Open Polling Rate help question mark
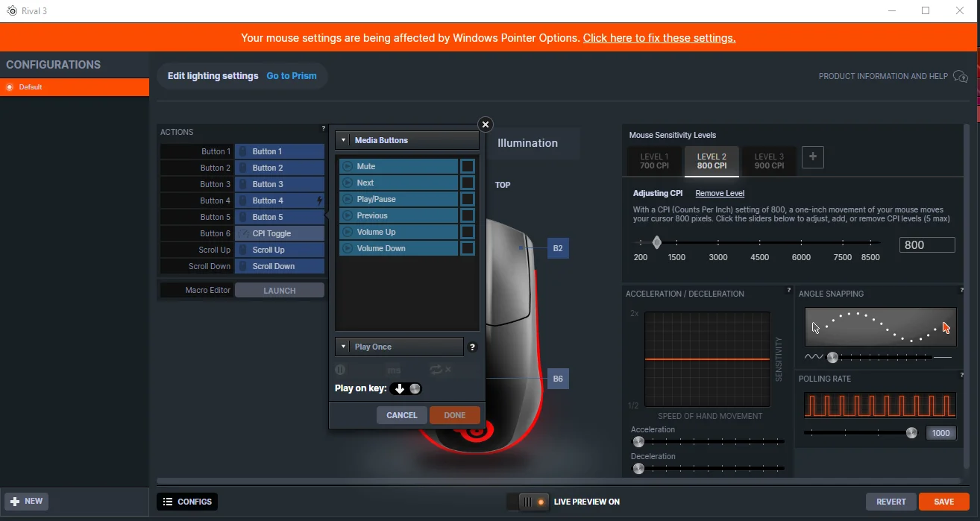Image resolution: width=980 pixels, height=521 pixels. coord(962,376)
